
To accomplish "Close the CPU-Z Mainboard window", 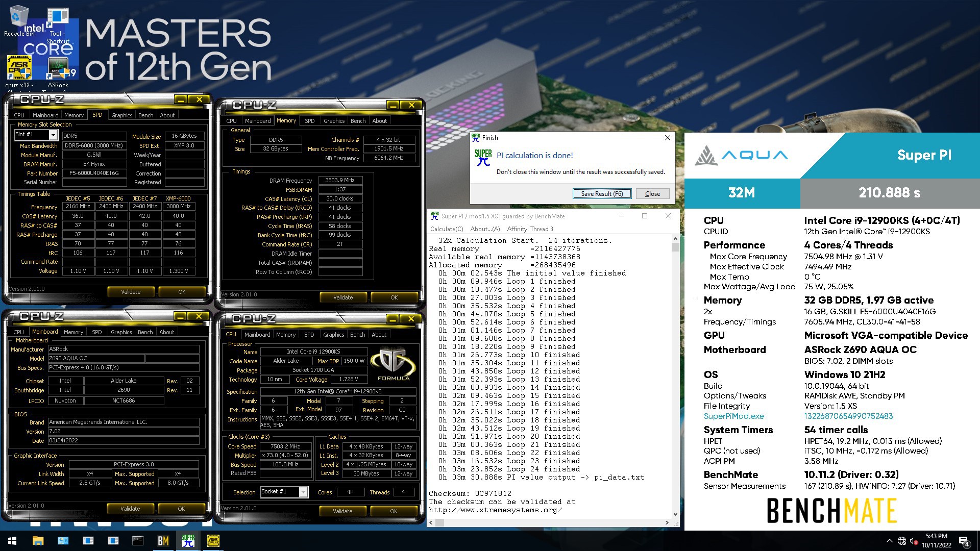I will 199,316.
